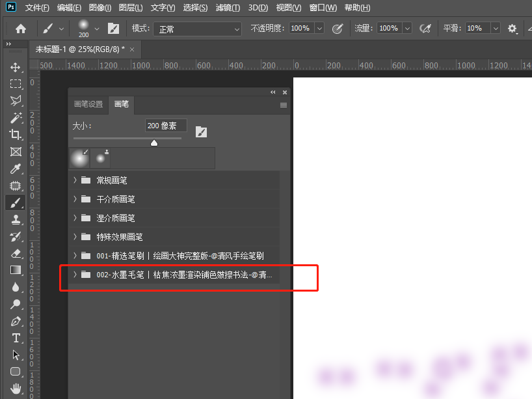The height and width of the screenshot is (399, 532).
Task: Select the Blur tool
Action: coord(15,287)
